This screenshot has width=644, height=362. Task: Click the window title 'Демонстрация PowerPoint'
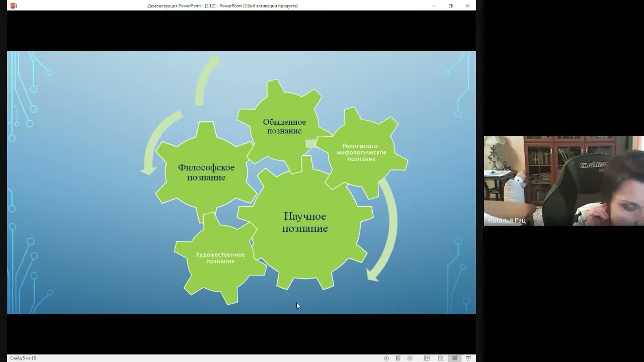174,6
